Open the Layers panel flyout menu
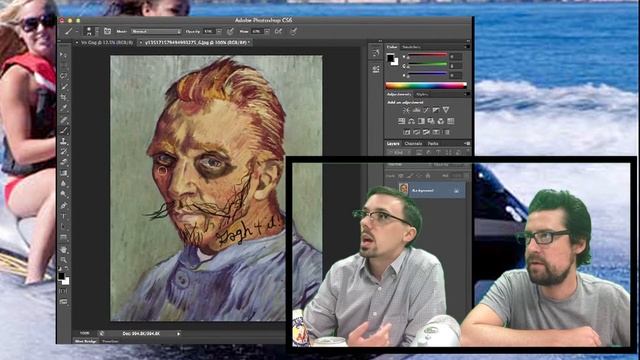Viewport: 640px width, 360px height. coord(467,143)
